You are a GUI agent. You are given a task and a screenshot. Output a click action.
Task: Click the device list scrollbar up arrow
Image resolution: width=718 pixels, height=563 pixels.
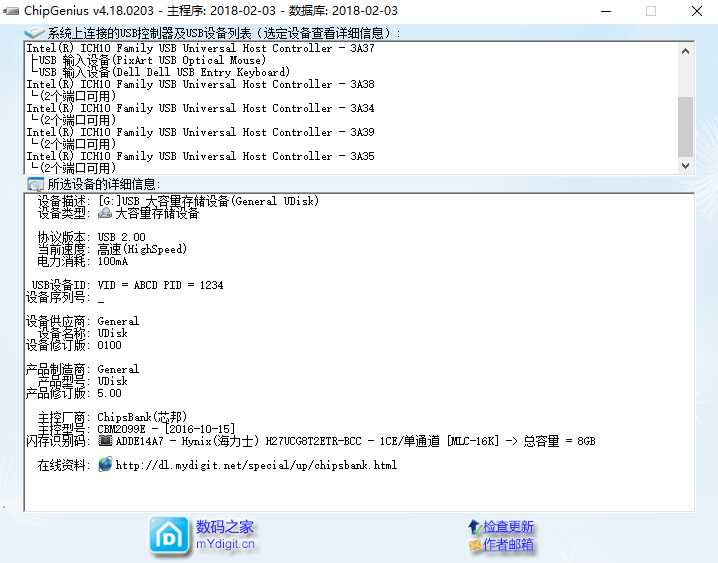point(685,49)
